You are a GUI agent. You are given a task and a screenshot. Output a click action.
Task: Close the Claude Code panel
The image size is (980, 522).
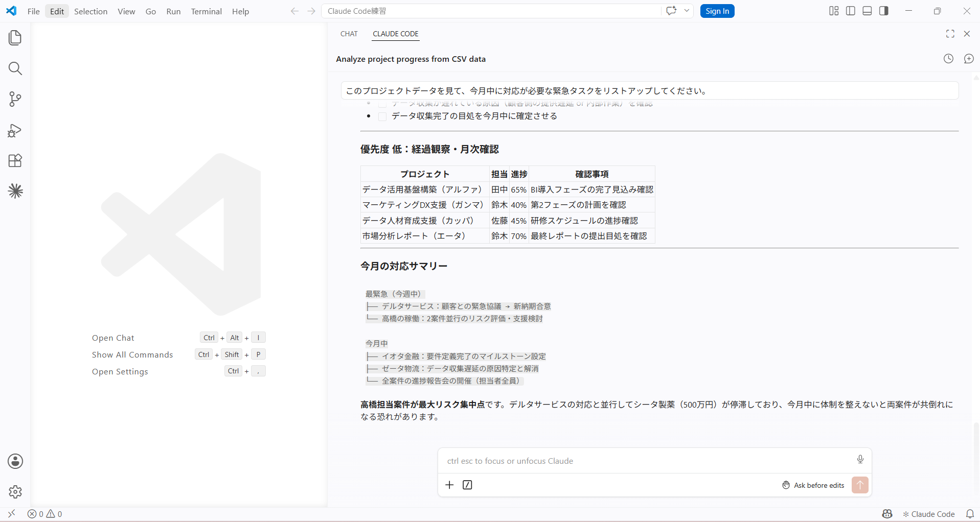[x=967, y=34]
